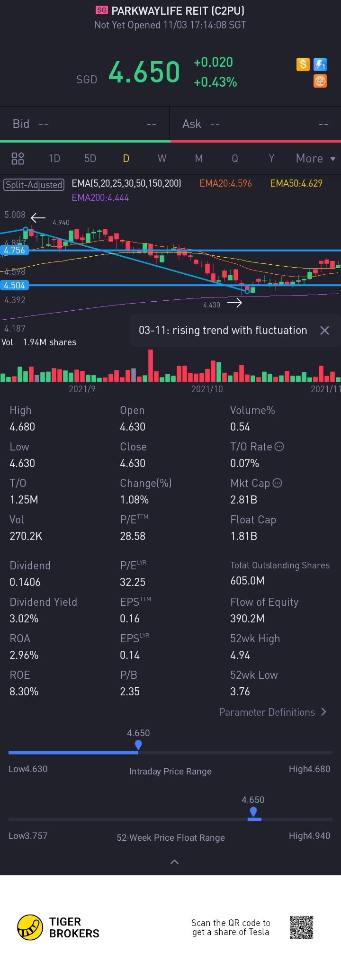Tap the 52wk Low value 3.76
Image resolution: width=341 pixels, height=980 pixels.
click(x=240, y=692)
